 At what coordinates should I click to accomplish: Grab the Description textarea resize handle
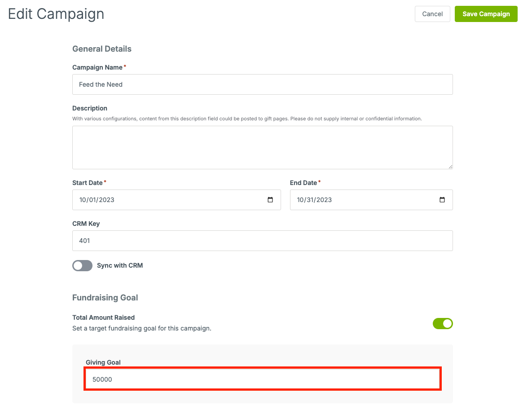point(450,166)
